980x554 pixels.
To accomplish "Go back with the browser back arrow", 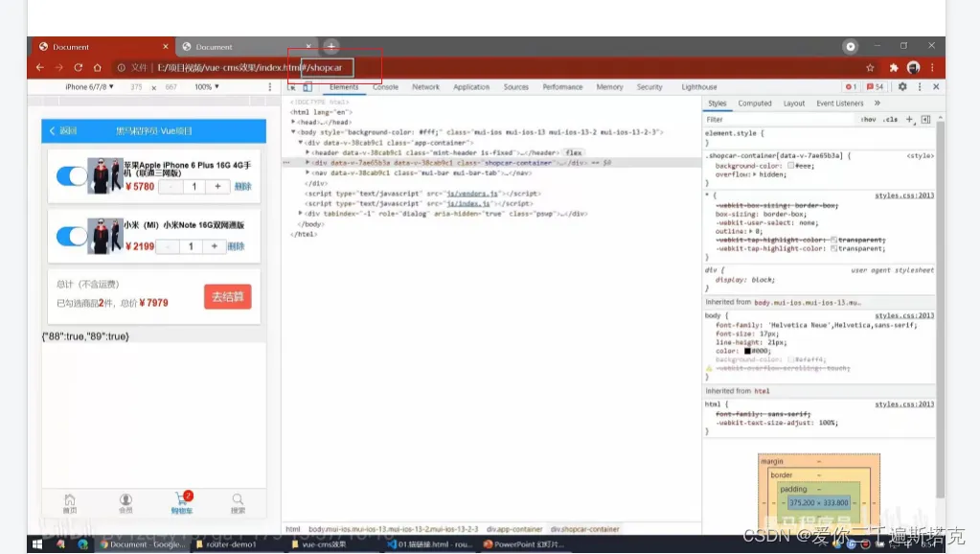I will 40,67.
